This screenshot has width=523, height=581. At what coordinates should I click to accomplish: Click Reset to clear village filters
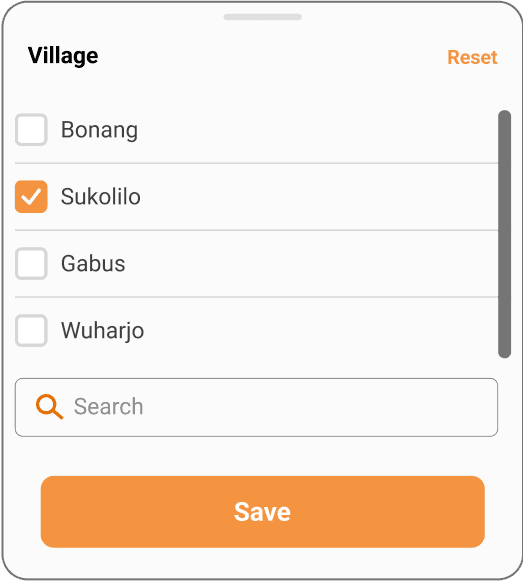pos(472,57)
